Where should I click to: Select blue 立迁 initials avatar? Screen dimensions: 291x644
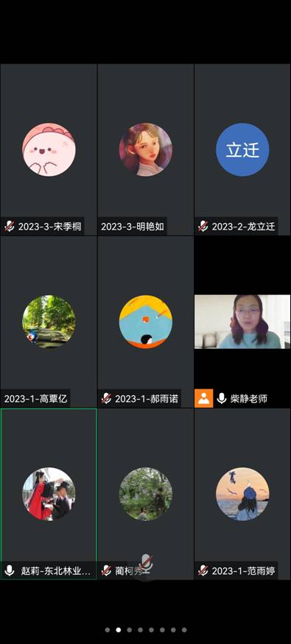click(242, 149)
